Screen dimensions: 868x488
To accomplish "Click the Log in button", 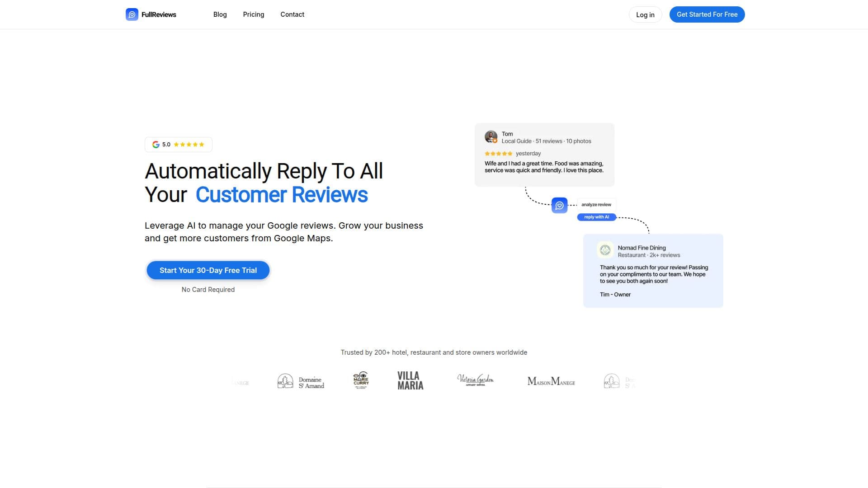I will point(645,14).
